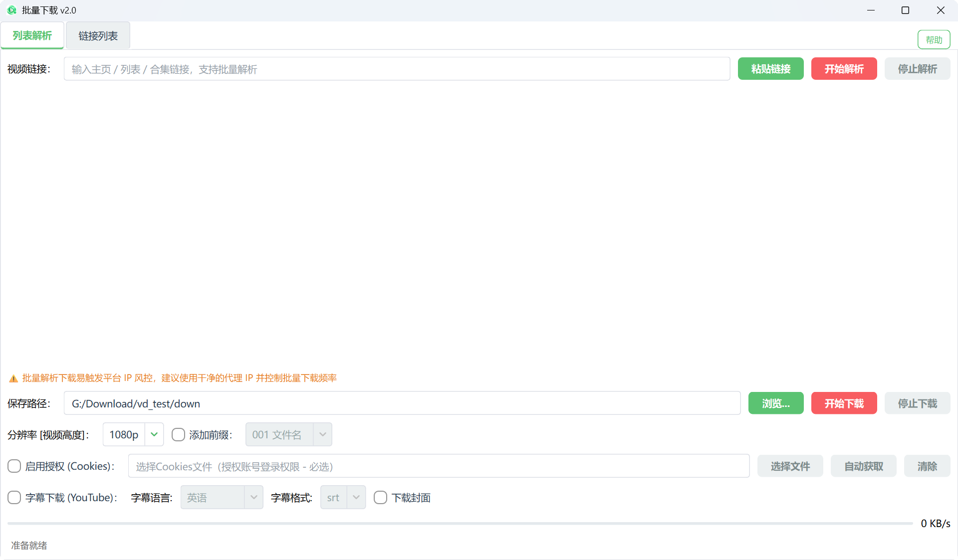This screenshot has width=958, height=560.
Task: Open the 链接列表 tab
Action: point(98,35)
